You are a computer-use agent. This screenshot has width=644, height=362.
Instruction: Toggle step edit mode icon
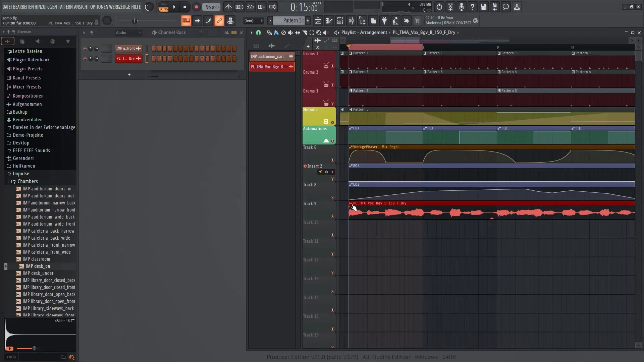point(208,21)
